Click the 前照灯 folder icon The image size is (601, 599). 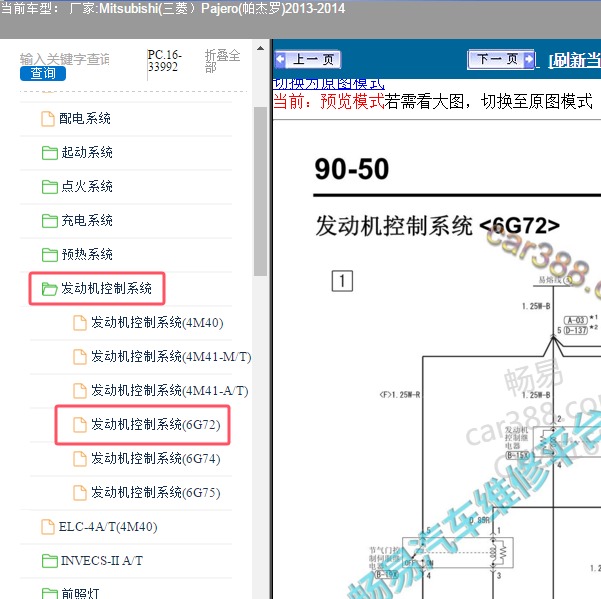tap(49, 594)
